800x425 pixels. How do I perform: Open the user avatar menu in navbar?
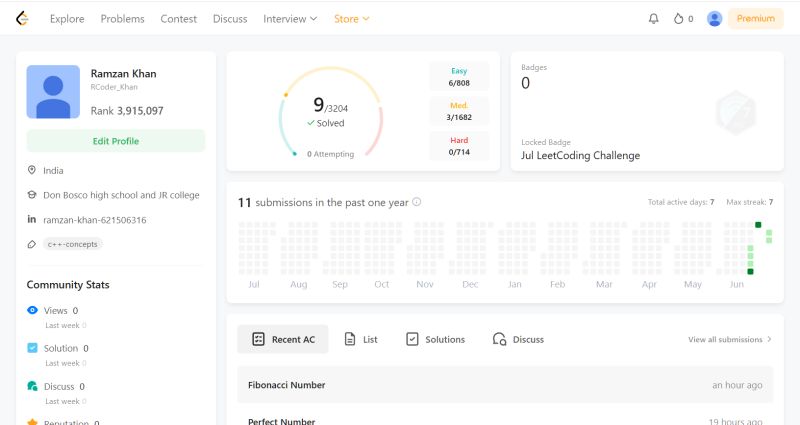point(714,19)
